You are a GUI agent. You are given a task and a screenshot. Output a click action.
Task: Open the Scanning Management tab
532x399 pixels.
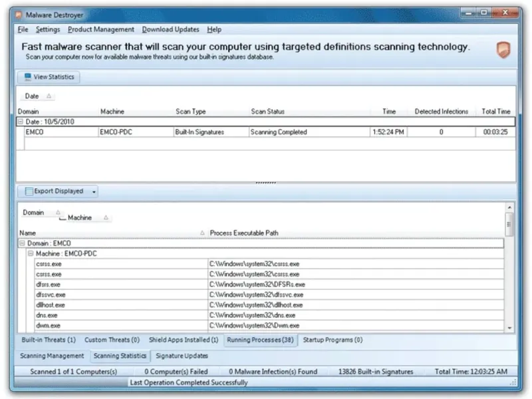tap(52, 356)
